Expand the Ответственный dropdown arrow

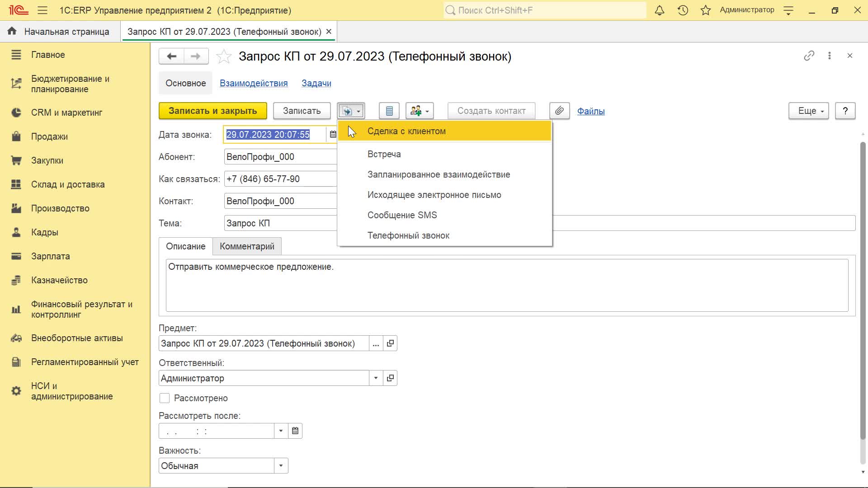point(376,378)
